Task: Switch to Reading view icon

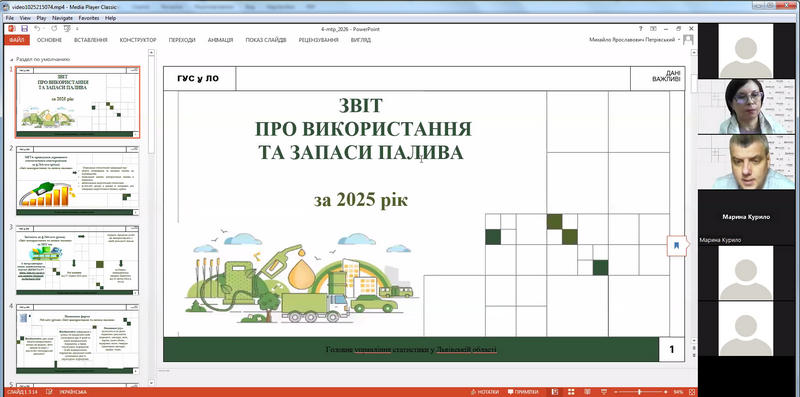Action: [x=587, y=392]
